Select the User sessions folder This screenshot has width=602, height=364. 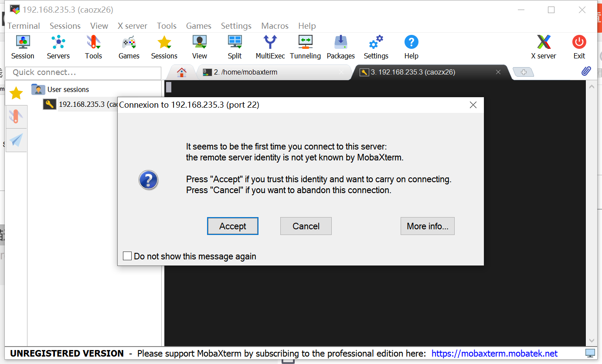60,89
